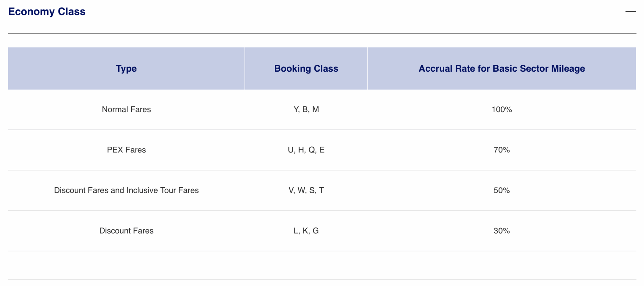The width and height of the screenshot is (644, 286).
Task: Click the 30% accrual rate value
Action: [501, 230]
